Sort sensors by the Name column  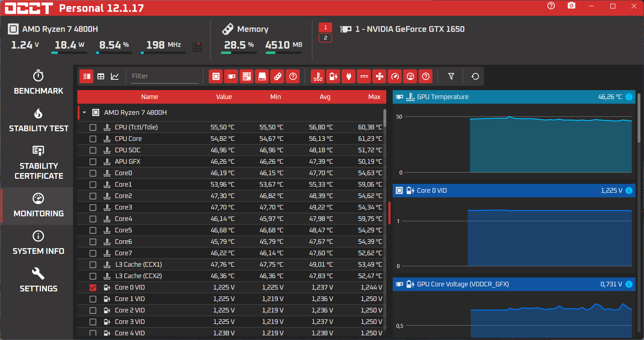pyautogui.click(x=150, y=97)
